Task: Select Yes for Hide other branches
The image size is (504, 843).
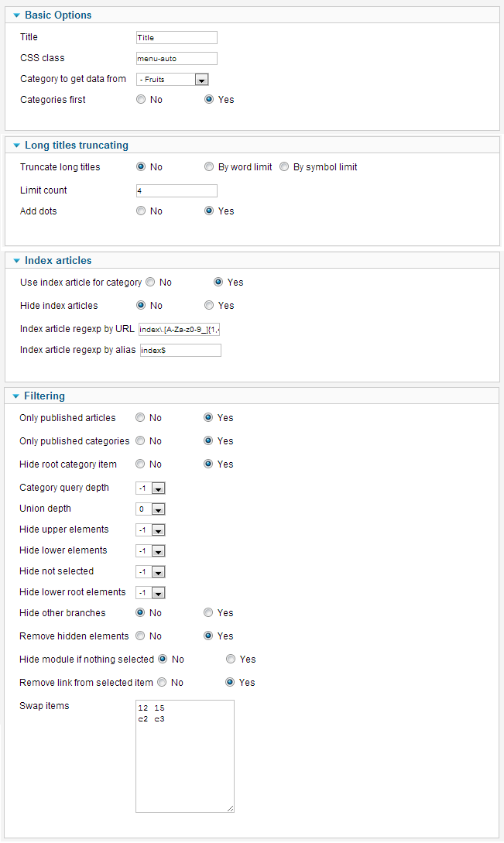Action: [208, 613]
